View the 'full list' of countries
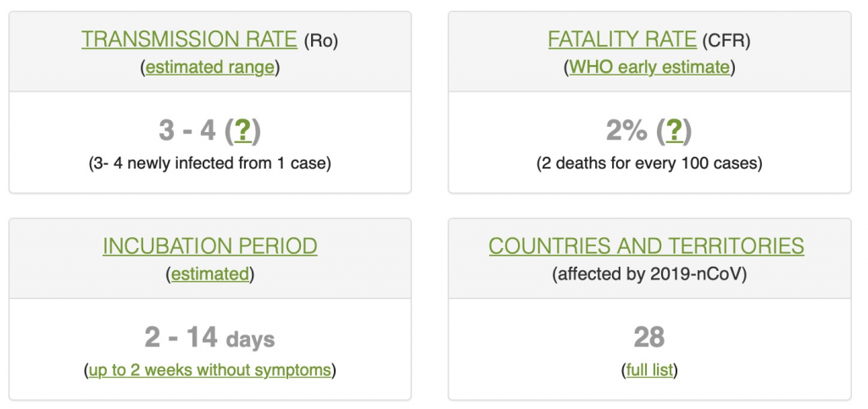Image resolution: width=868 pixels, height=409 pixels. coord(649,370)
